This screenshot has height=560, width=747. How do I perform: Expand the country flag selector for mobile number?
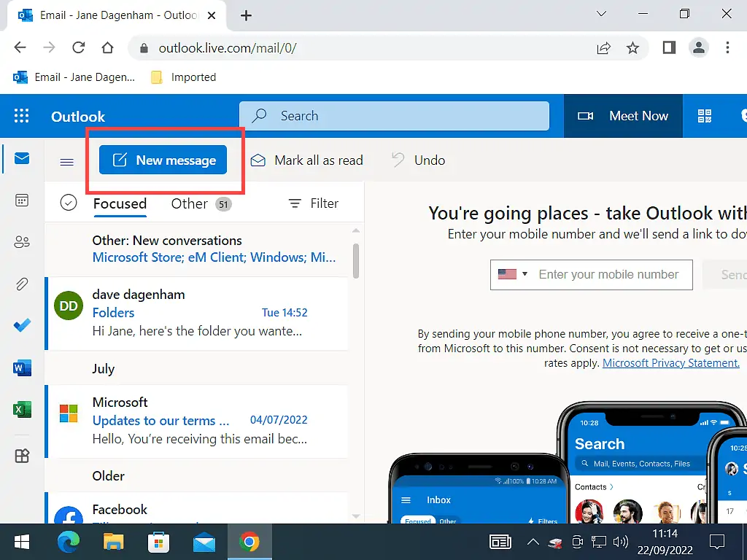[x=508, y=275]
